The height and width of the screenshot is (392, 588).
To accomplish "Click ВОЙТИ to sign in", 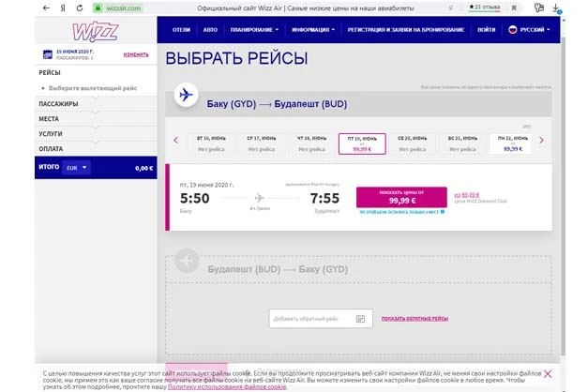I will (486, 30).
